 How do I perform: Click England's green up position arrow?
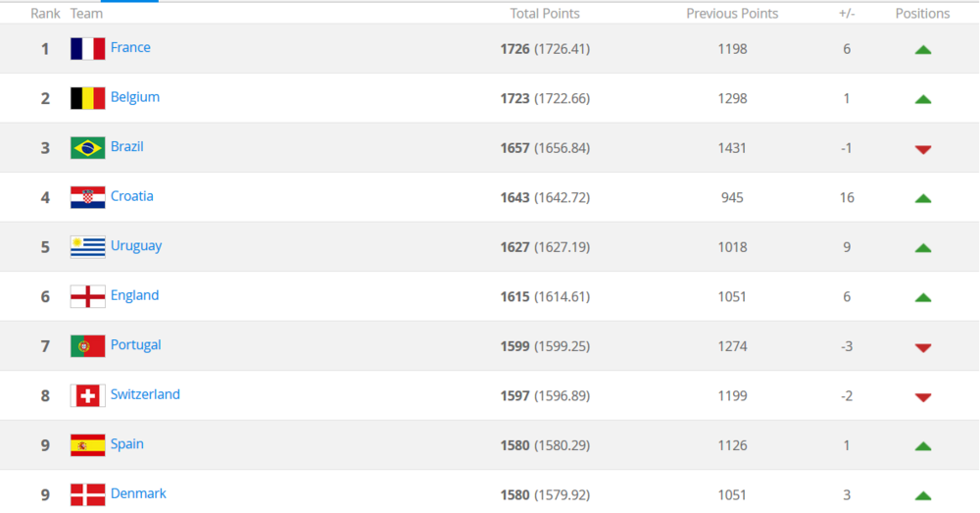click(x=922, y=297)
